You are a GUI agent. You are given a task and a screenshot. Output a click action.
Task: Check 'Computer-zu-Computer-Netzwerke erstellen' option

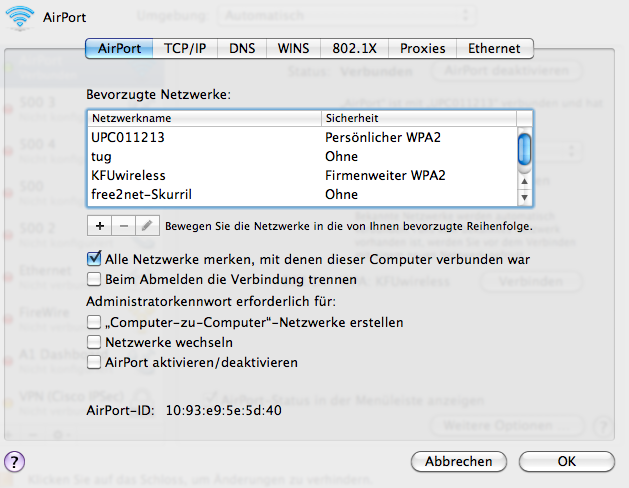coord(94,322)
